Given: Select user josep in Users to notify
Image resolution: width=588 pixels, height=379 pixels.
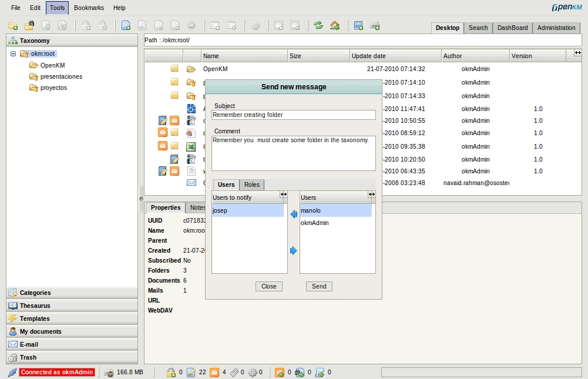Looking at the screenshot, I should coord(248,210).
